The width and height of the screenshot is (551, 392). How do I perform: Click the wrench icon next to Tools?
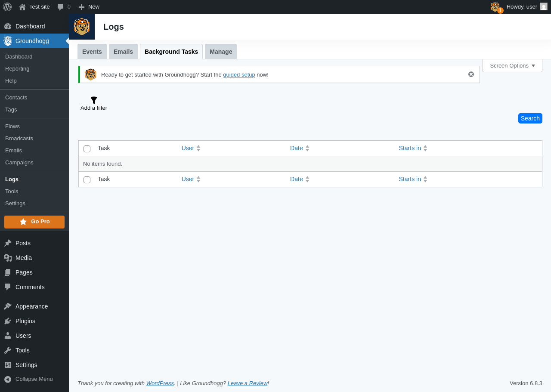pos(8,350)
